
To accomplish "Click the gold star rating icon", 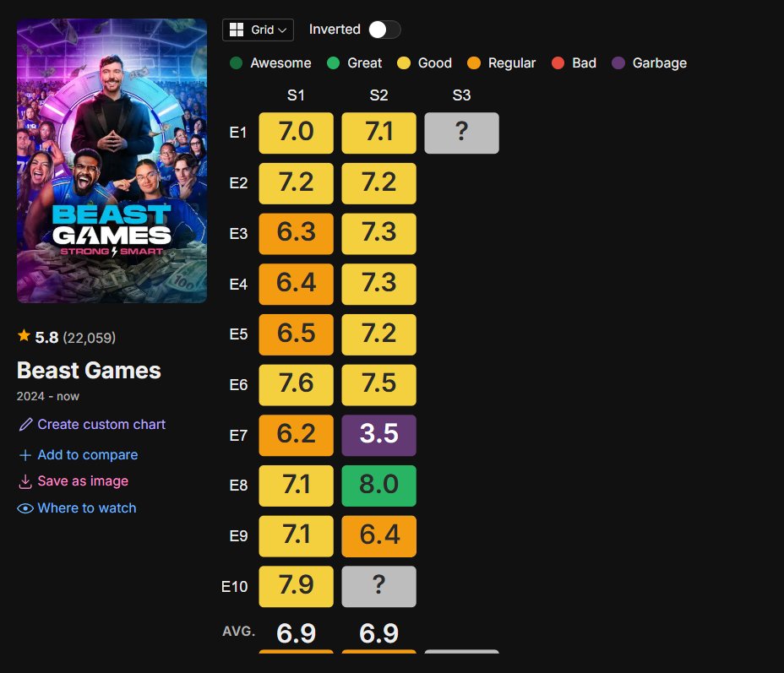I will point(24,335).
